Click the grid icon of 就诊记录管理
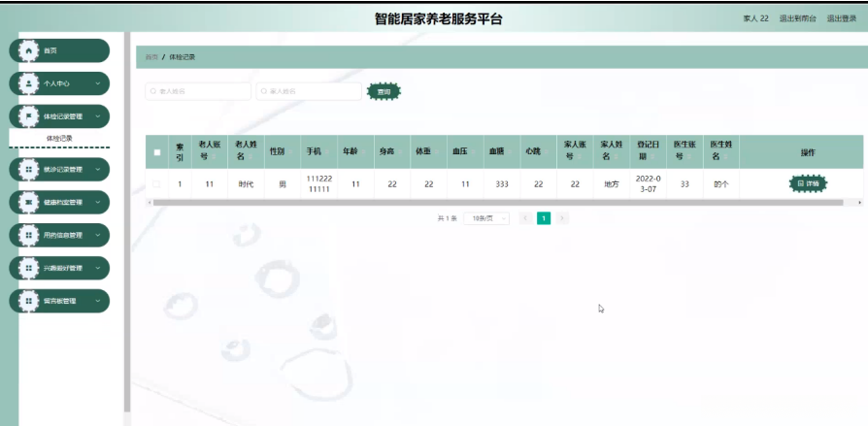868x426 pixels. (x=29, y=169)
